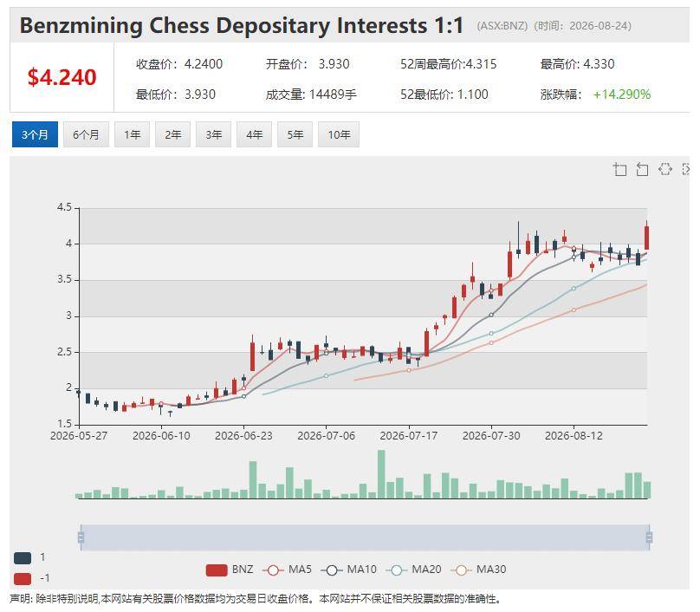Viewport: 700px width, 612px height.
Task: Hide the MA10 moving average series
Action: click(x=348, y=570)
